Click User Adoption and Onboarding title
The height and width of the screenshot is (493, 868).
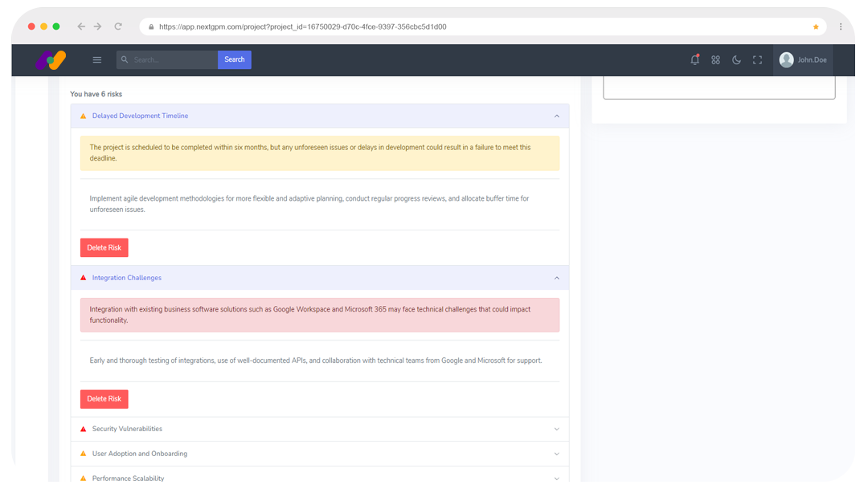[140, 454]
